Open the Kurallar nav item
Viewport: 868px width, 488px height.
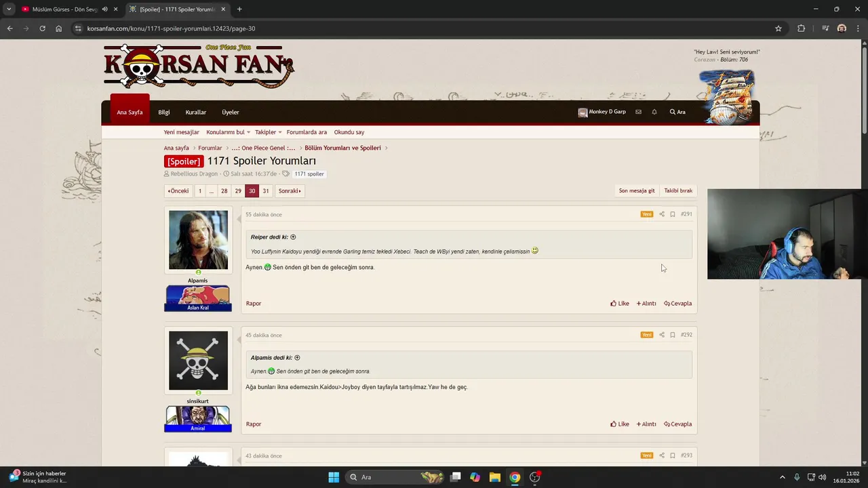[x=196, y=112]
